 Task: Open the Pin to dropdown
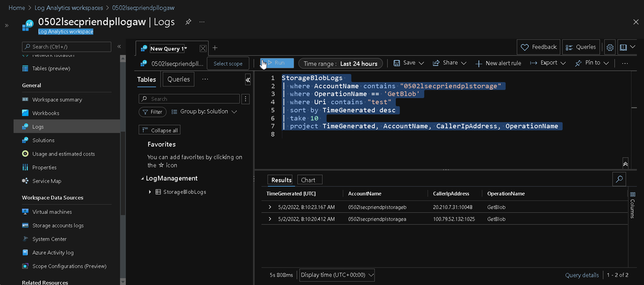coord(591,63)
